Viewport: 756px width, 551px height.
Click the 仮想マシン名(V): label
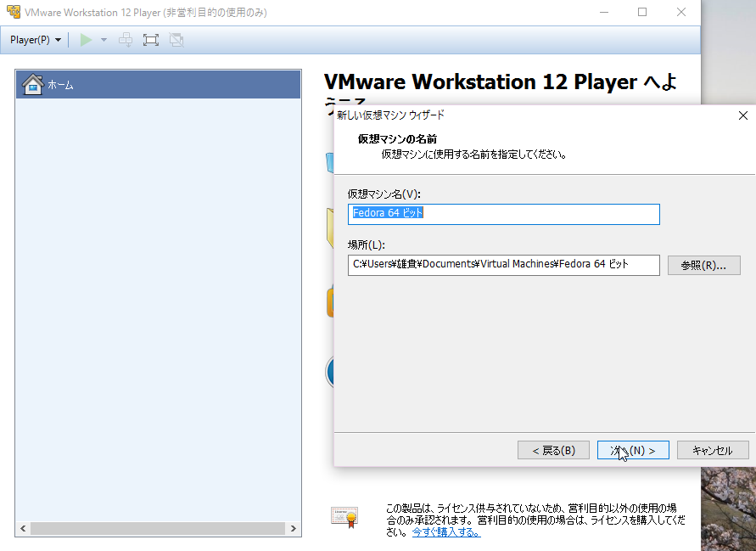tap(384, 194)
